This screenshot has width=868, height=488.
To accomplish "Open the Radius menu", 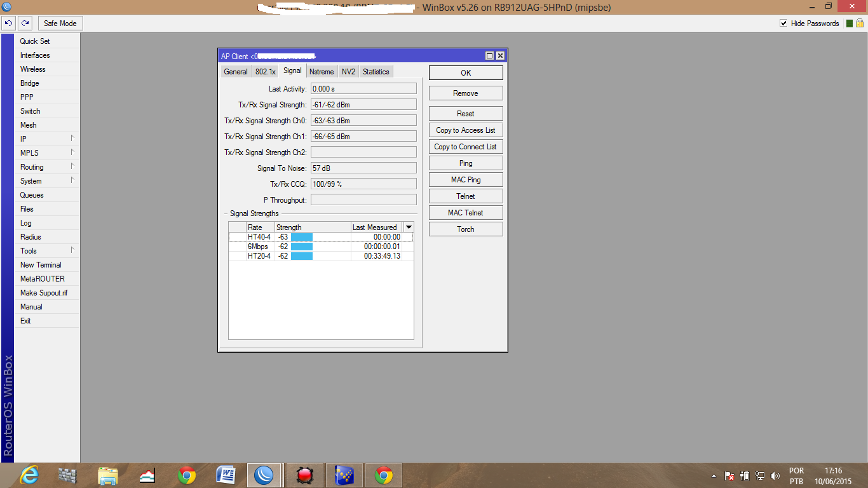I will 48,237.
